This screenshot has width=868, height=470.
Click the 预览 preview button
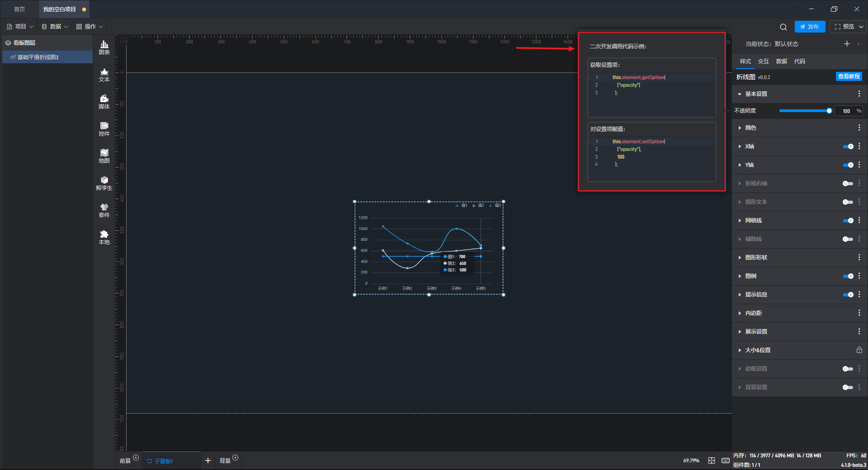click(844, 27)
